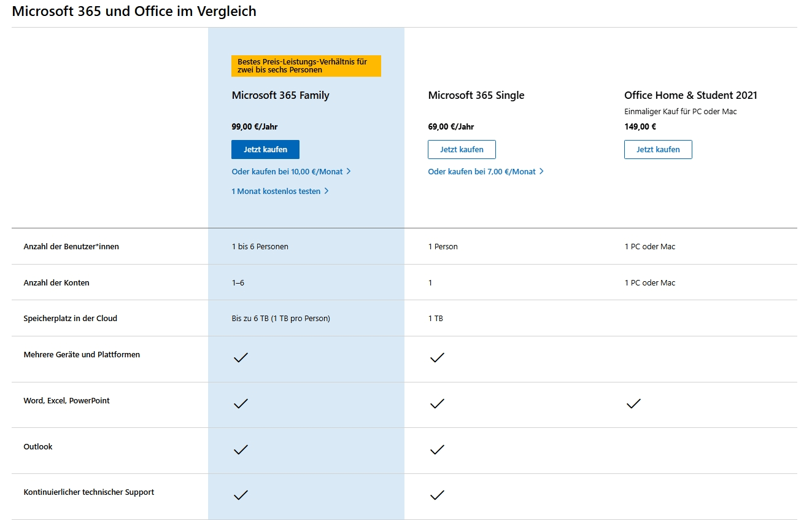Screen dimensions: 812x520
Task: Start the 1 Monat kostenlos testen trial
Action: (280, 192)
